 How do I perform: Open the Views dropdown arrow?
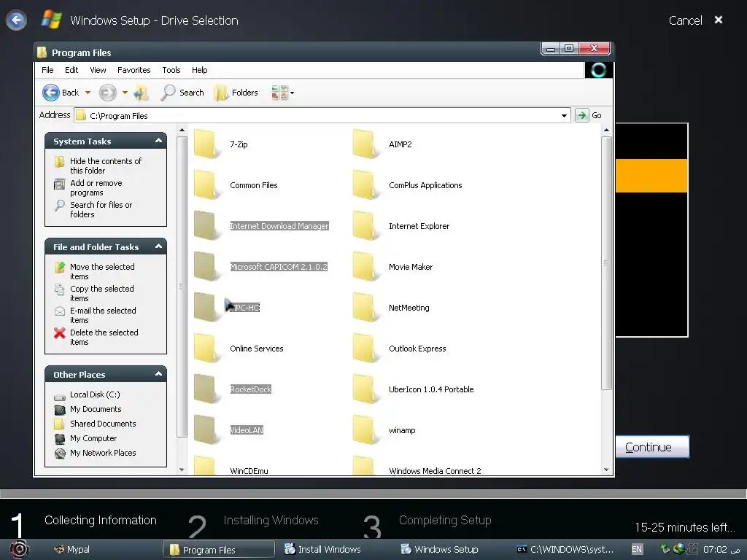292,93
